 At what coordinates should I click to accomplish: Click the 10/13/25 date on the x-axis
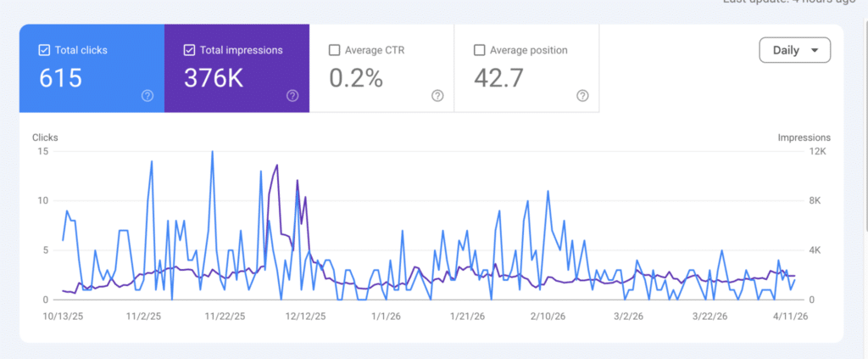click(62, 316)
